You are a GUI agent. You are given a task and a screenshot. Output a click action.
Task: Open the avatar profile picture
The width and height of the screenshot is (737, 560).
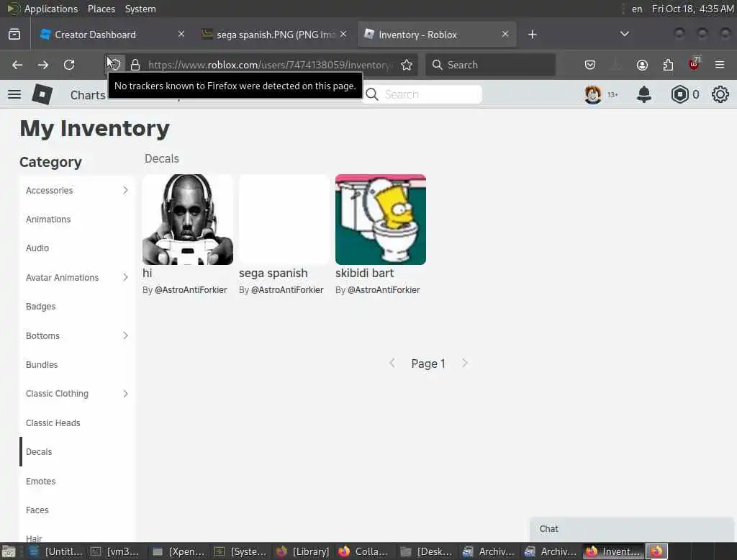[x=593, y=94]
